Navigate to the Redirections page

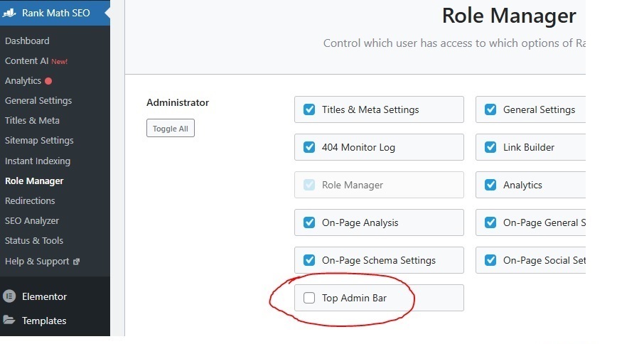click(x=30, y=201)
